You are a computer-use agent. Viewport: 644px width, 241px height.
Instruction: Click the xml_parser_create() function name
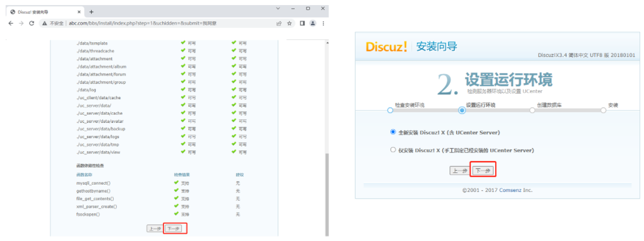pyautogui.click(x=96, y=207)
